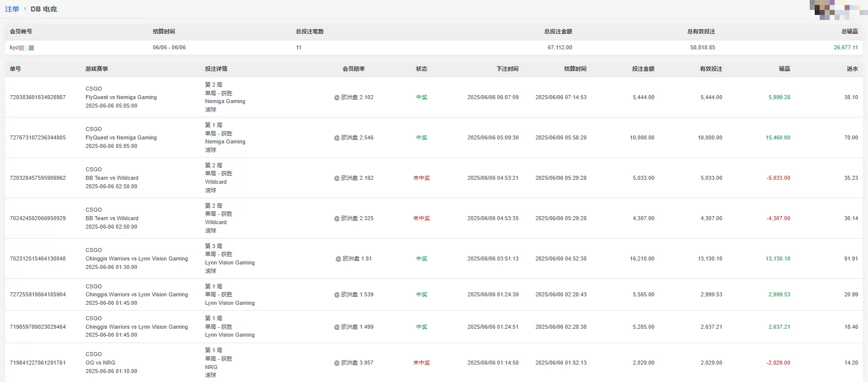Click the 投注金额 column header
Screen dimensions: 868x382
pos(643,69)
